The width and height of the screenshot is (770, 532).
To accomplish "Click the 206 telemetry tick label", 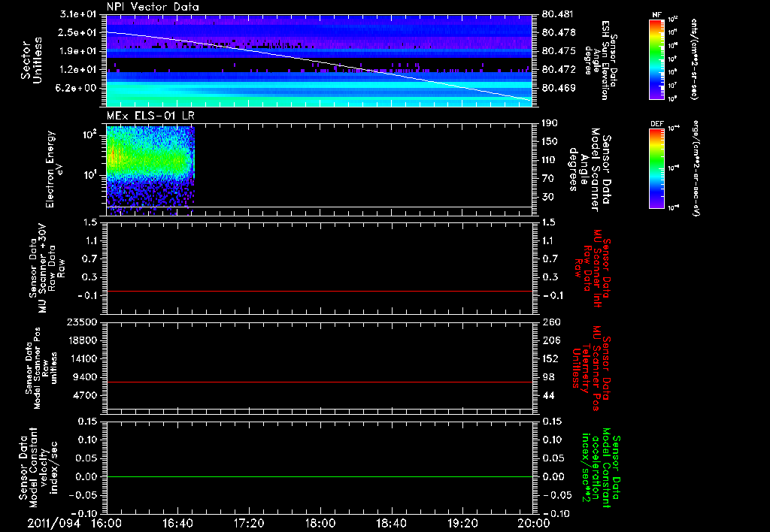I will tap(550, 340).
